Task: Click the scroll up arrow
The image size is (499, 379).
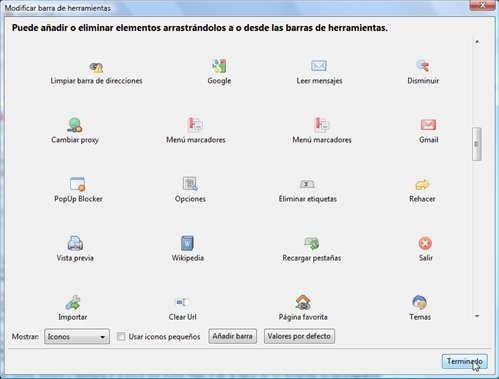Action: coord(477,42)
